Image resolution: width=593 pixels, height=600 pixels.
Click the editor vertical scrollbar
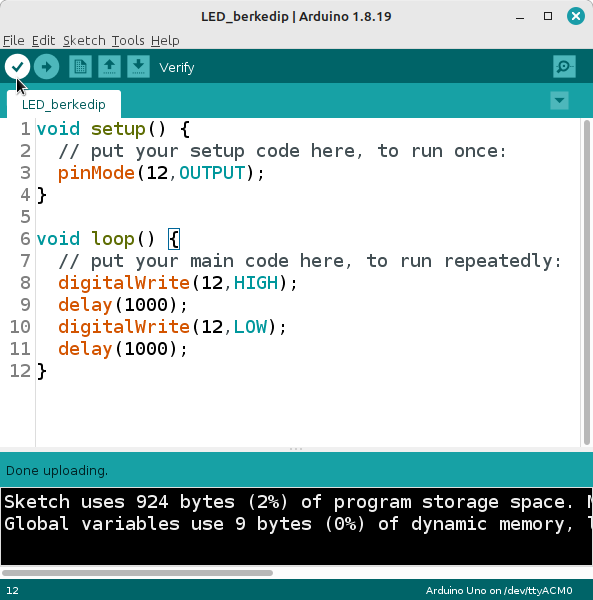[x=587, y=283]
